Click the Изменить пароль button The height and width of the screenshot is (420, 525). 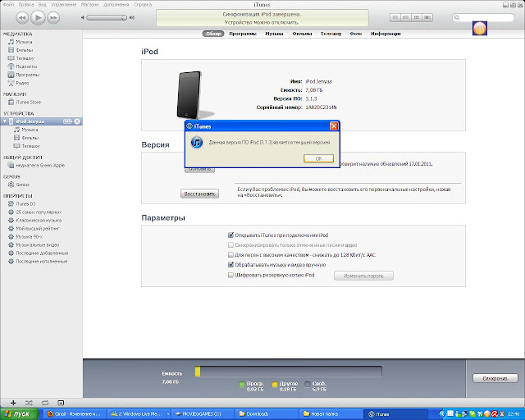click(363, 276)
